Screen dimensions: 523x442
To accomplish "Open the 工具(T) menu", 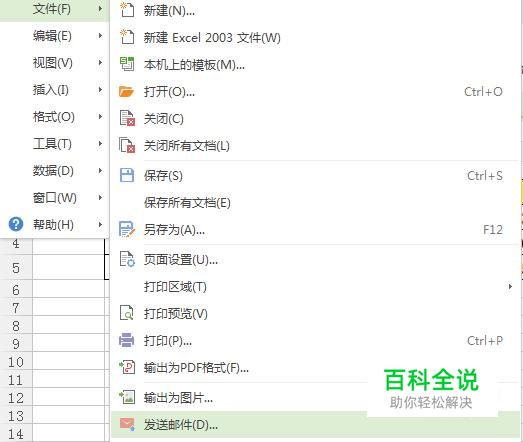I will click(x=54, y=143).
